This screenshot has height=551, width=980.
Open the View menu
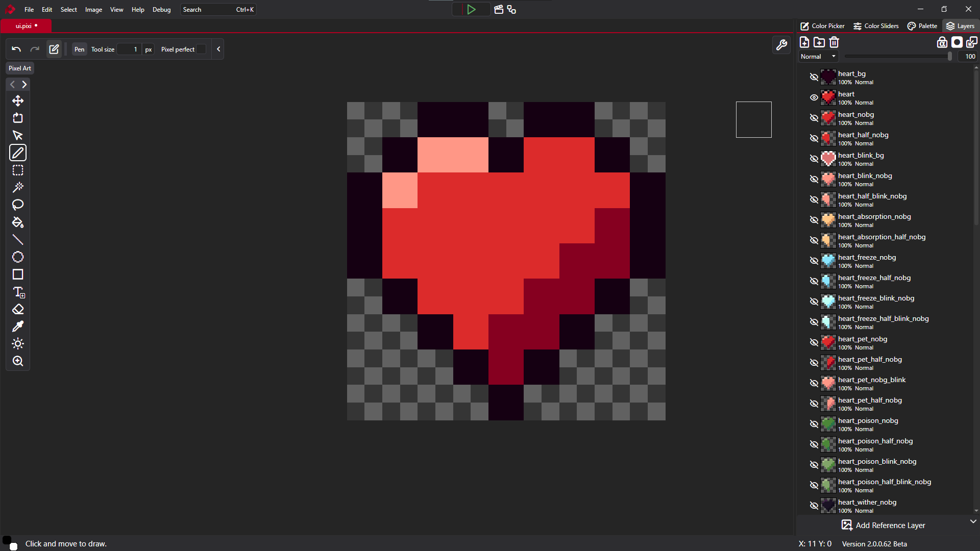[117, 10]
